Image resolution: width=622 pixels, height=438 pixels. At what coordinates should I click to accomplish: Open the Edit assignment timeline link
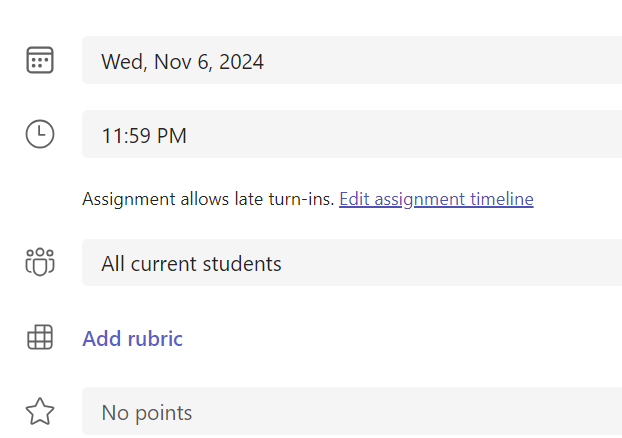click(x=436, y=199)
